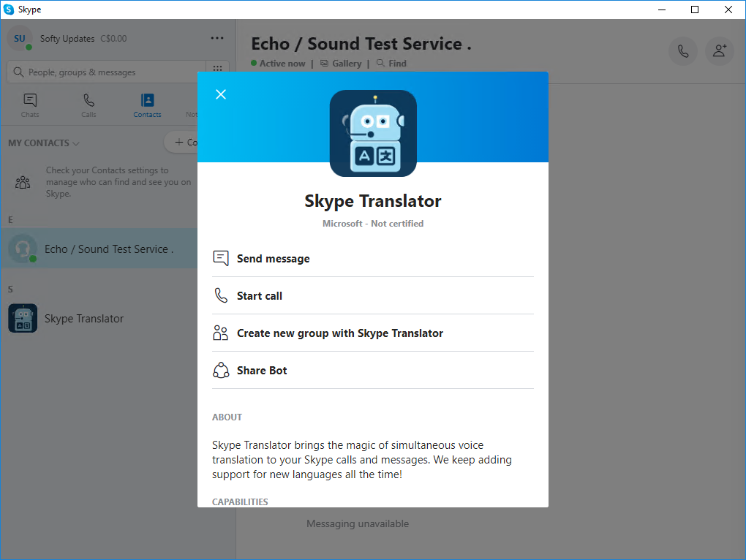Click the Start call phone icon
The image size is (746, 560).
pos(221,295)
